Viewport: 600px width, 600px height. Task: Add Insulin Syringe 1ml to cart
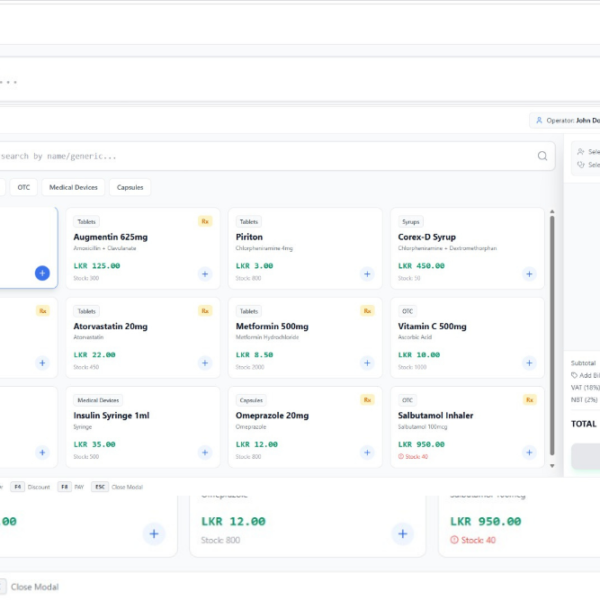click(204, 453)
